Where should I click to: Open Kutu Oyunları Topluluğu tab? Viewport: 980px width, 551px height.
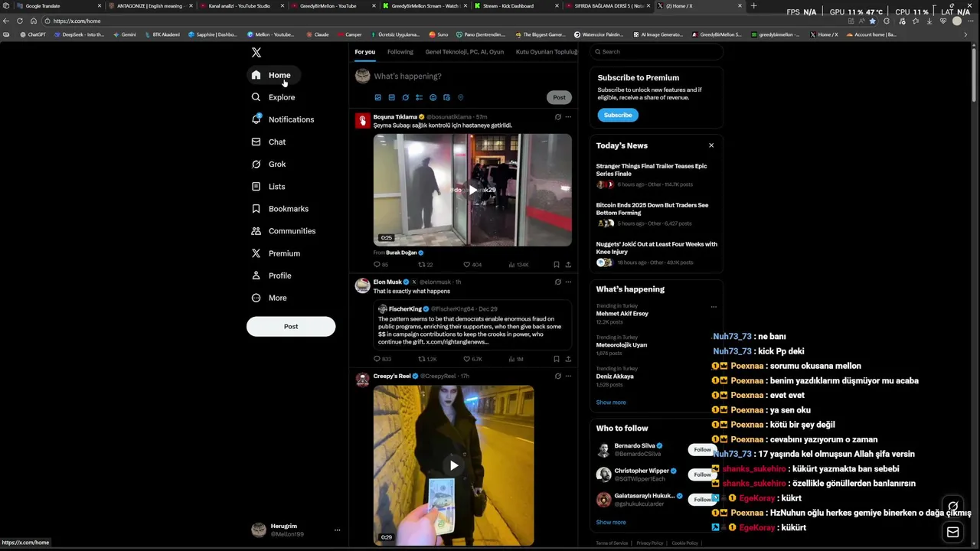pyautogui.click(x=547, y=52)
